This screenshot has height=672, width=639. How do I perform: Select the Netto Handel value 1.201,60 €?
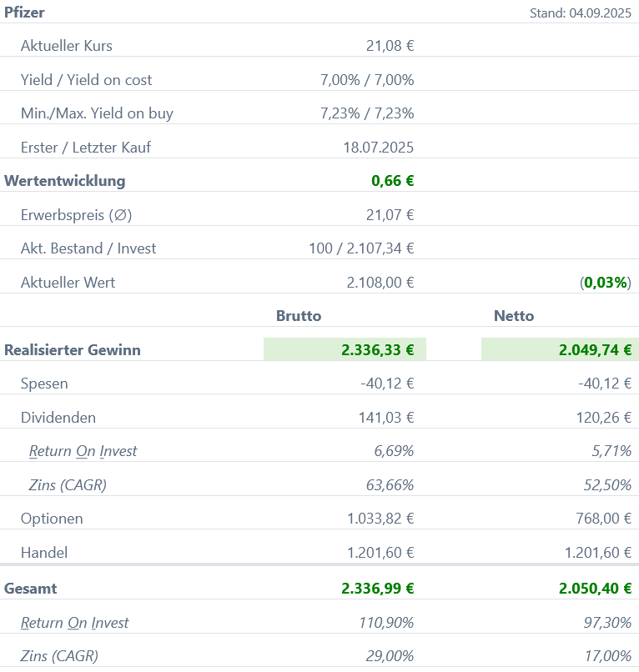point(598,553)
